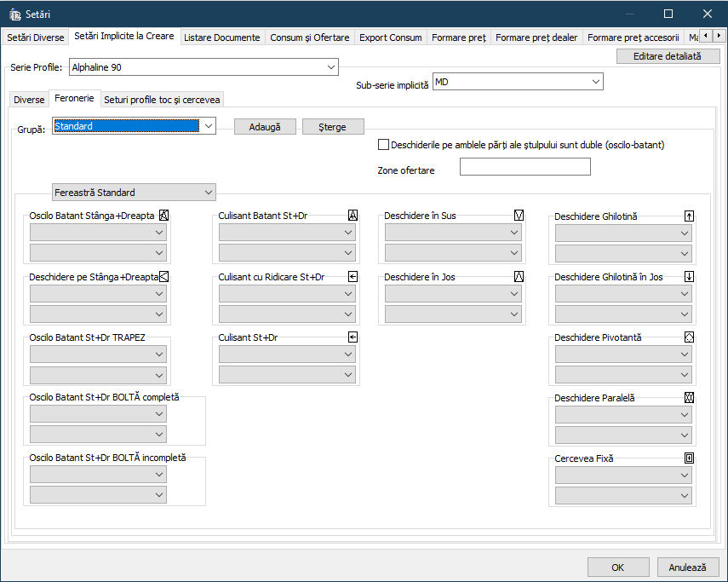Click the Deschidere pe Stânga+Dreapta icon
The width and height of the screenshot is (728, 582).
click(x=164, y=276)
